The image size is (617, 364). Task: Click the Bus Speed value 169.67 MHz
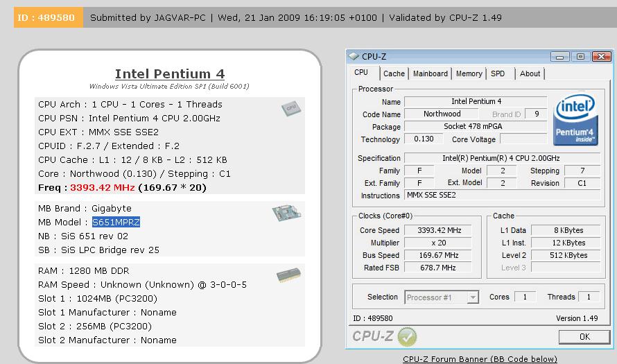[438, 255]
